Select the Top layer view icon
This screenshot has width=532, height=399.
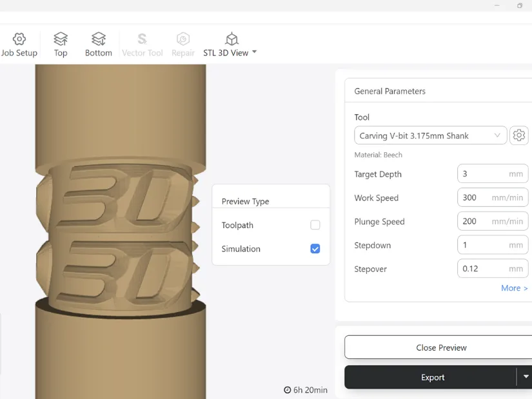point(61,39)
